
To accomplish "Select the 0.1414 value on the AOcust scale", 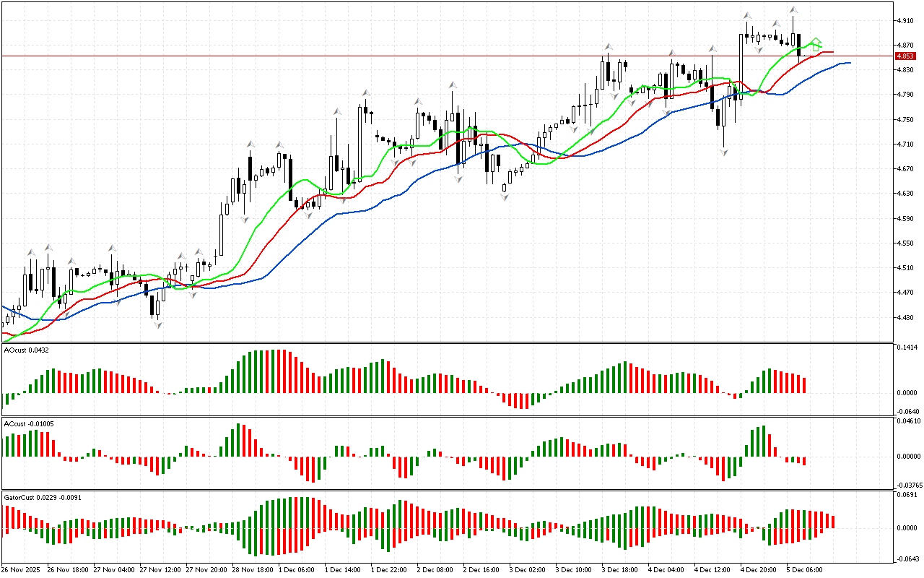I will pos(907,348).
